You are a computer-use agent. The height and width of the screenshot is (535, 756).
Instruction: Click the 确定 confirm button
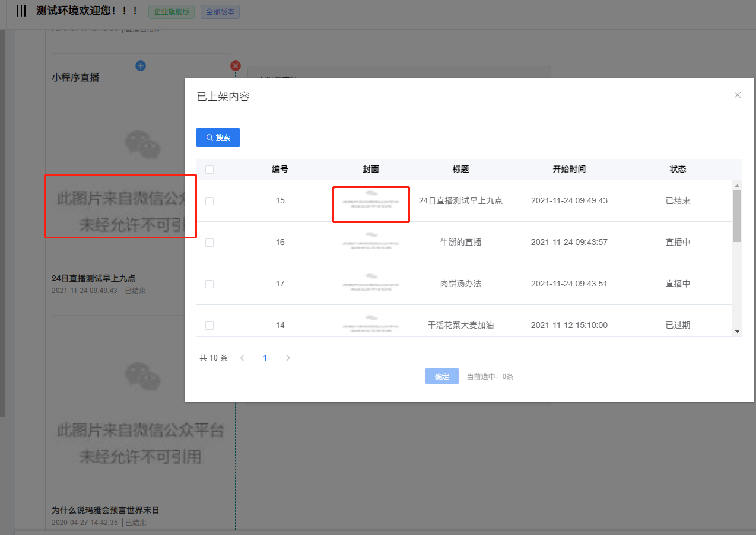(442, 376)
